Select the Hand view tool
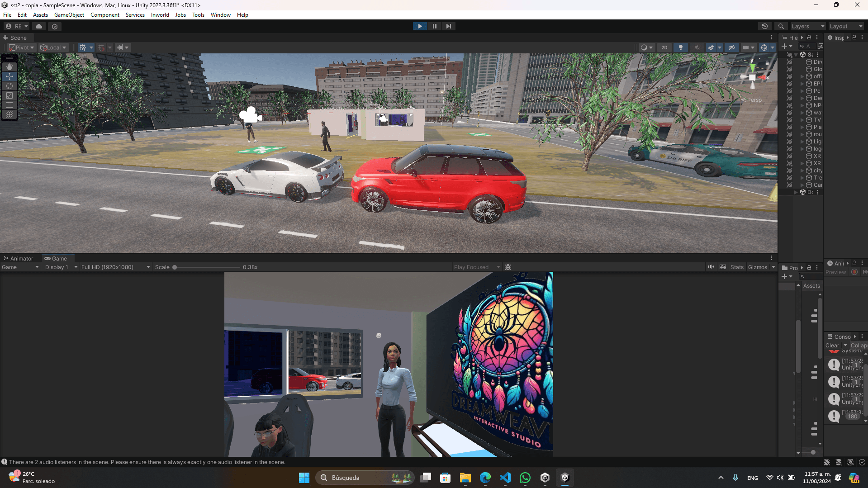Viewport: 868px width, 488px height. point(9,67)
